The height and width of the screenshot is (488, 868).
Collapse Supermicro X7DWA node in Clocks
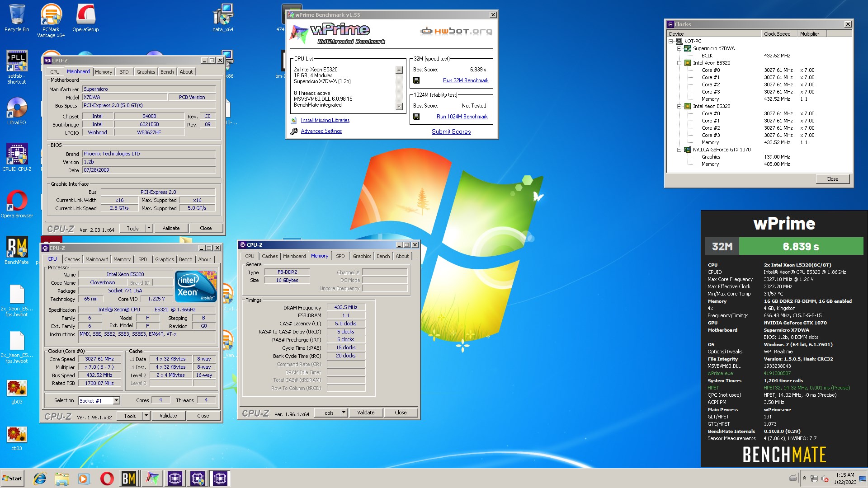coord(679,48)
